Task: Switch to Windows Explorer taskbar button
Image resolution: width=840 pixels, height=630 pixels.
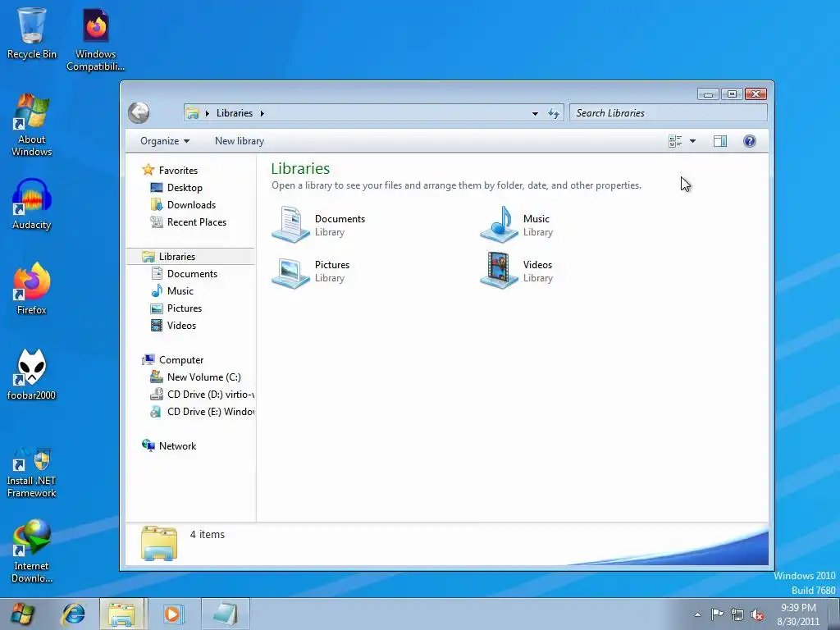Action: (x=121, y=614)
